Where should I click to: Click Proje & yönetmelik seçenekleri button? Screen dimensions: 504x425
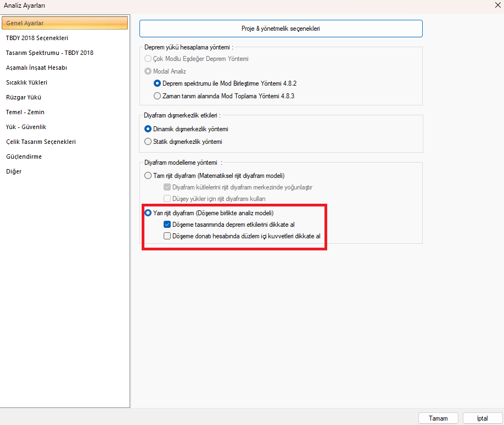pyautogui.click(x=281, y=28)
